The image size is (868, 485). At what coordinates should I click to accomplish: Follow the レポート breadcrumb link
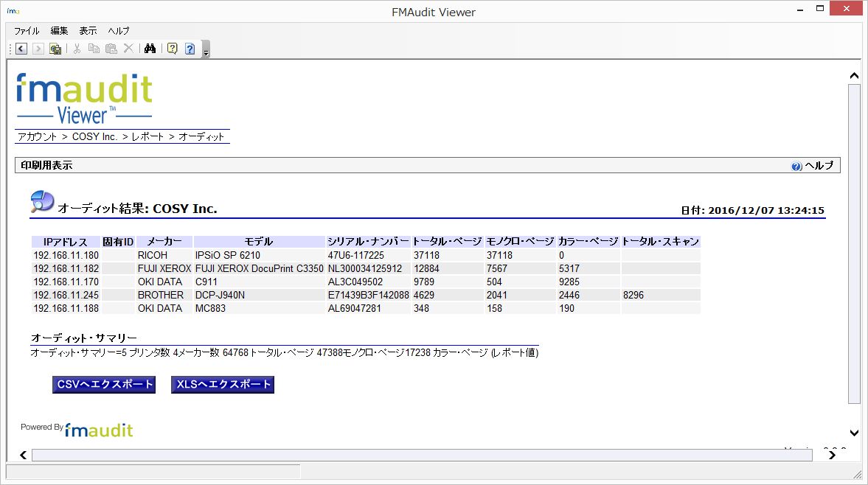pos(147,136)
